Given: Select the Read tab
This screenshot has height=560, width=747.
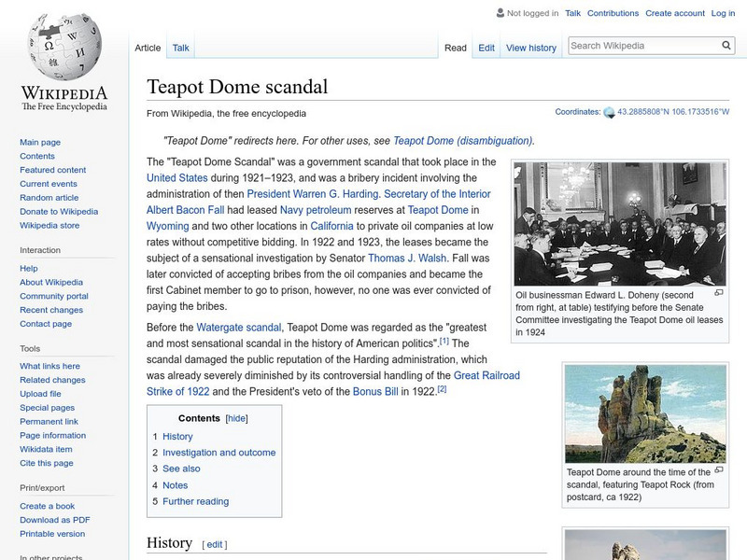Looking at the screenshot, I should pos(456,48).
